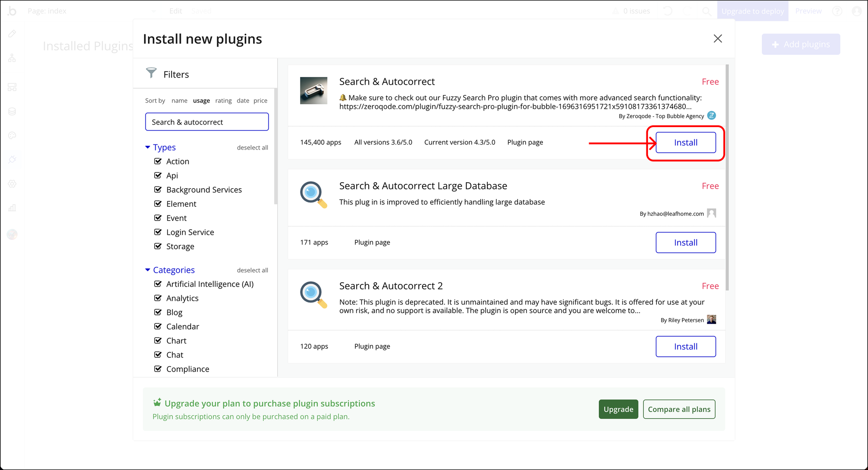
Task: Uncheck the Artificial Intelligence (AI) category
Action: 158,284
